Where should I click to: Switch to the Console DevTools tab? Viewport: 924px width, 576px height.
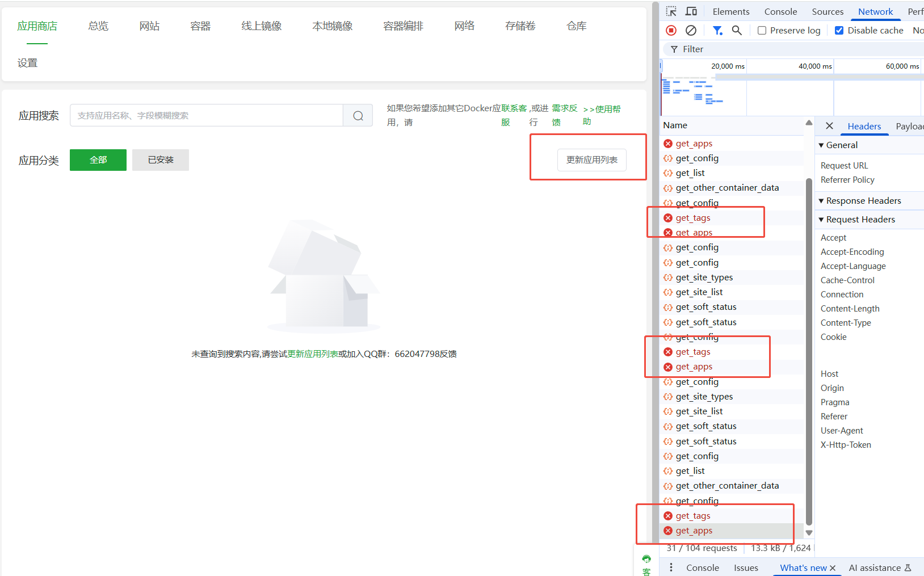[780, 11]
